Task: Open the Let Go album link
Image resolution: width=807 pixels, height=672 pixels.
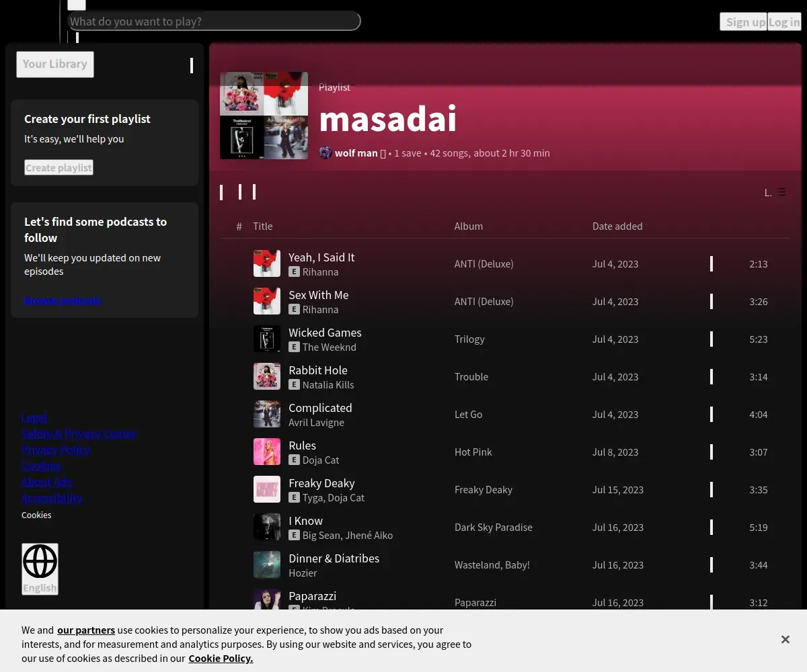Action: click(x=468, y=414)
